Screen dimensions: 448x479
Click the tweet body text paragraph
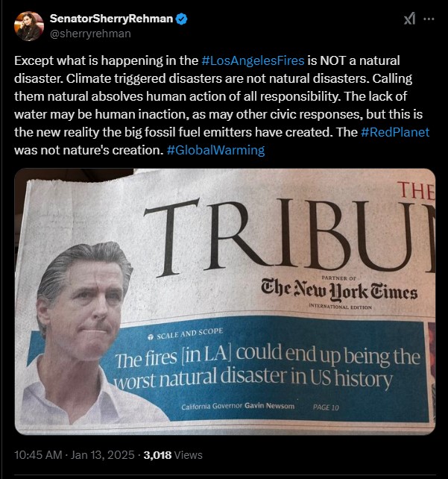pos(221,105)
